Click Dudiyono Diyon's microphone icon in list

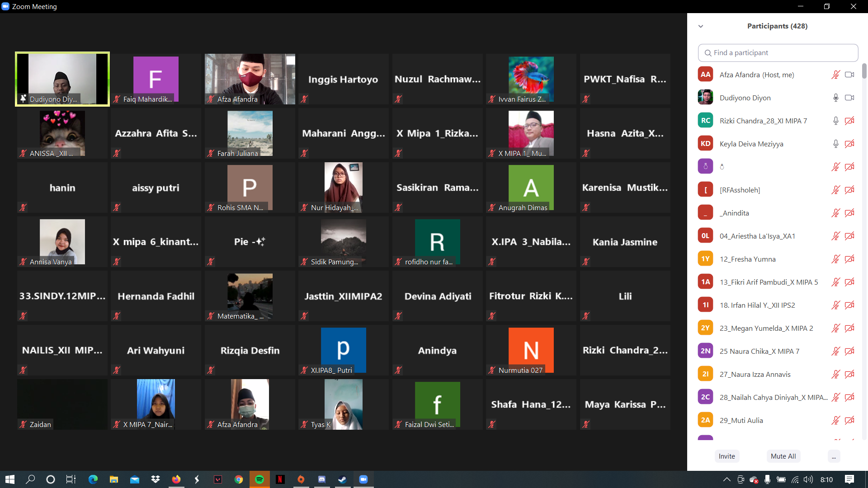[x=835, y=98]
